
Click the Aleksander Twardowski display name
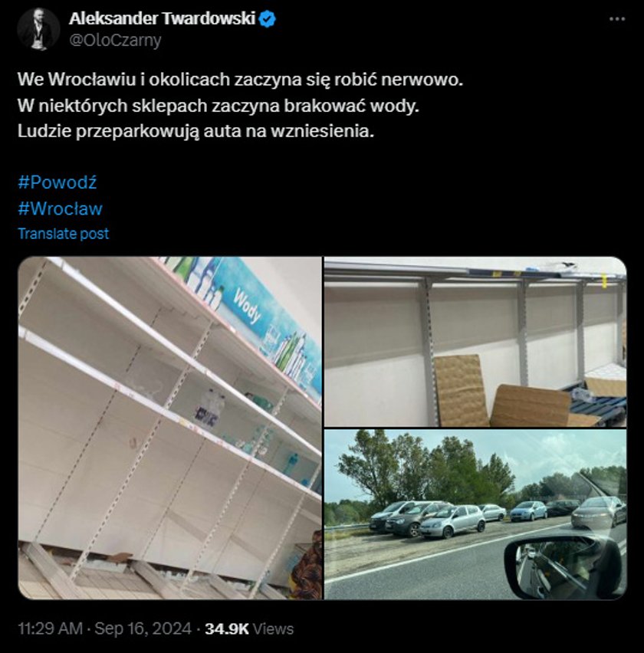(162, 18)
